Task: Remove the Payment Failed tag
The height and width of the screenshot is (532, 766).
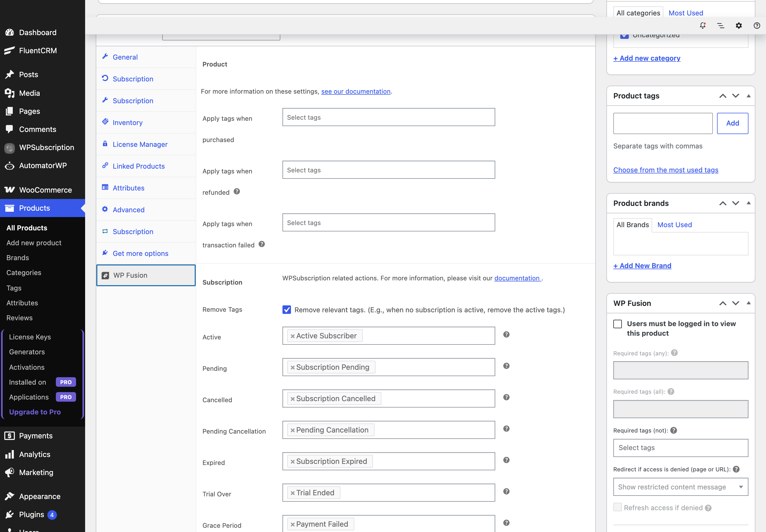Action: click(292, 524)
